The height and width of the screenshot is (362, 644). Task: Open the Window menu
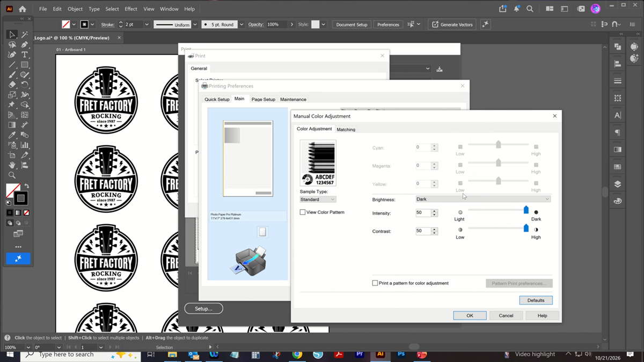pos(169,9)
